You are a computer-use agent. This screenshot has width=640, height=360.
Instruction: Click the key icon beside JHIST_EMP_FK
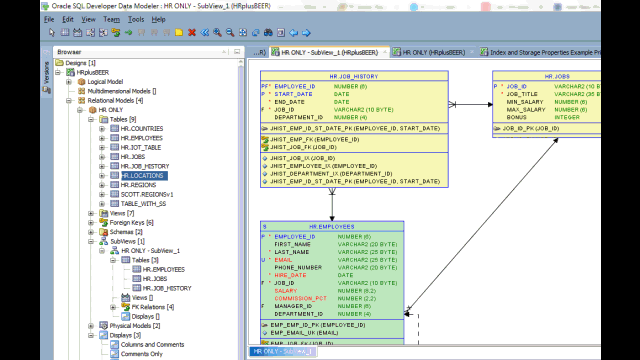click(265, 140)
